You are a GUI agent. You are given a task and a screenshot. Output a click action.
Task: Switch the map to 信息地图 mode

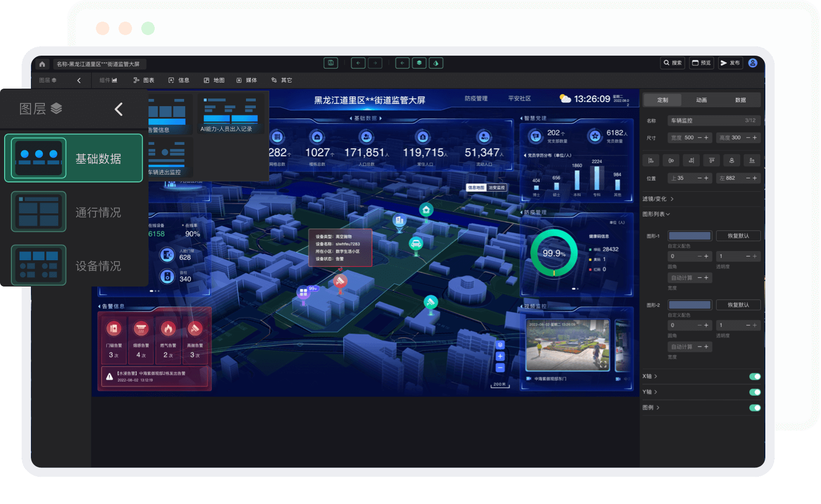click(476, 188)
